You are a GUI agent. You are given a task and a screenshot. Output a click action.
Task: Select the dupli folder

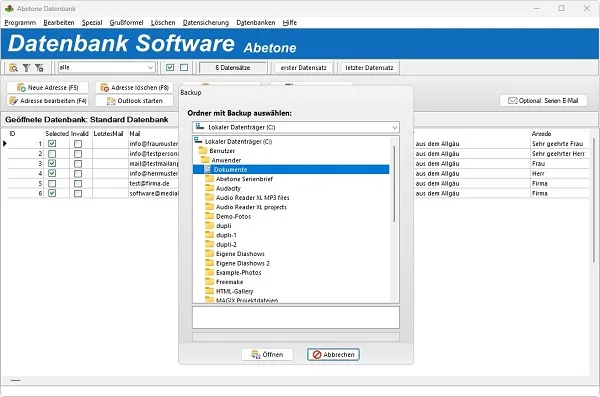(223, 225)
